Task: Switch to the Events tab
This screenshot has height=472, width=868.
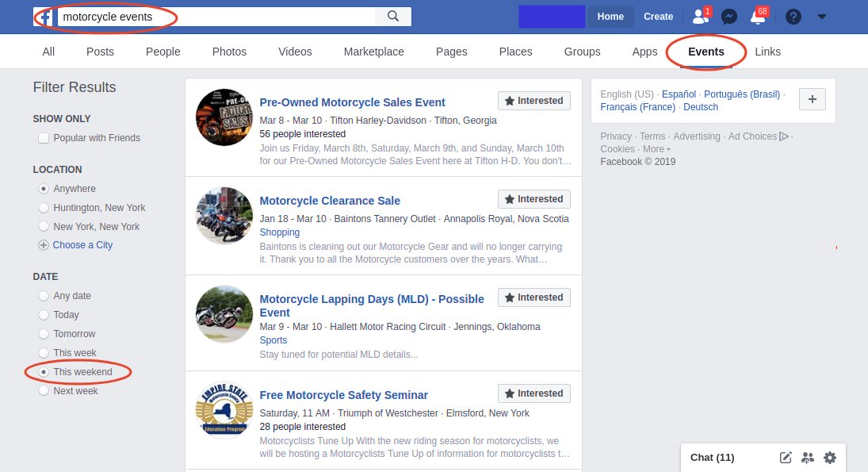Action: click(706, 52)
